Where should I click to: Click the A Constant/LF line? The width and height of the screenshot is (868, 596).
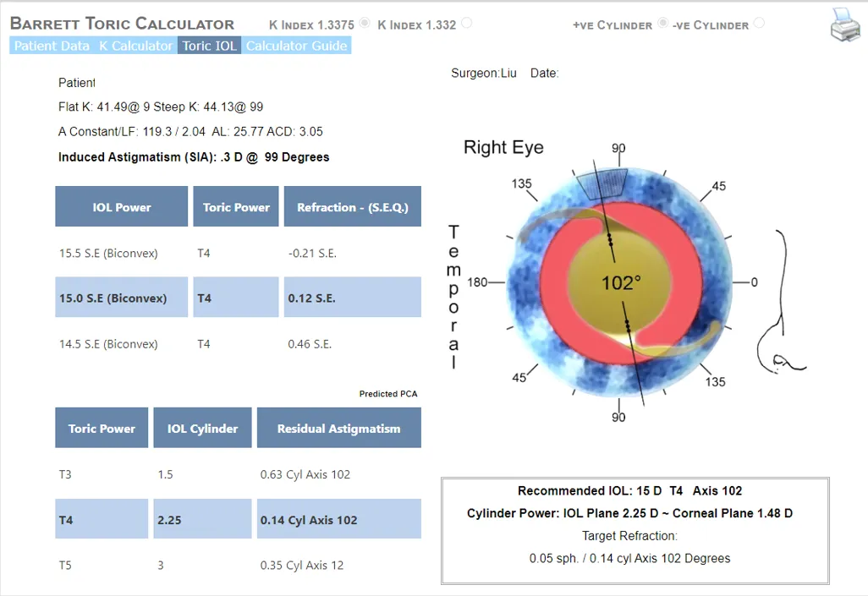pyautogui.click(x=190, y=132)
